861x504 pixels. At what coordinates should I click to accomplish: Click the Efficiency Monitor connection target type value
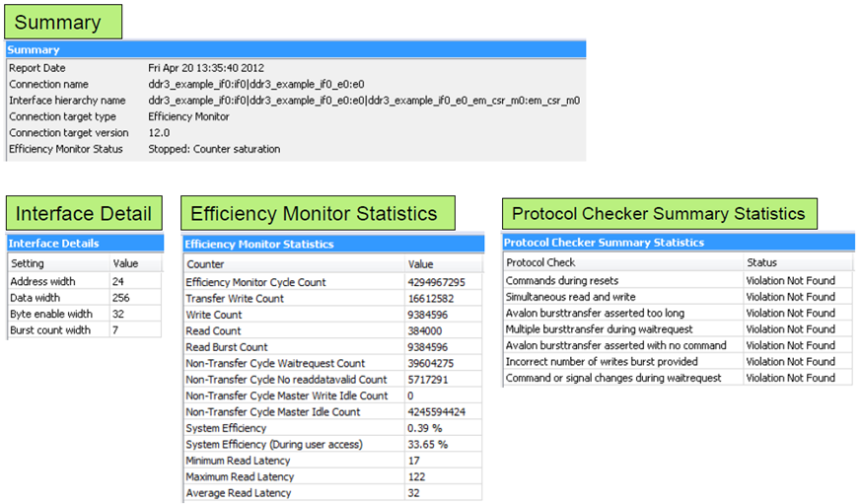(x=189, y=117)
